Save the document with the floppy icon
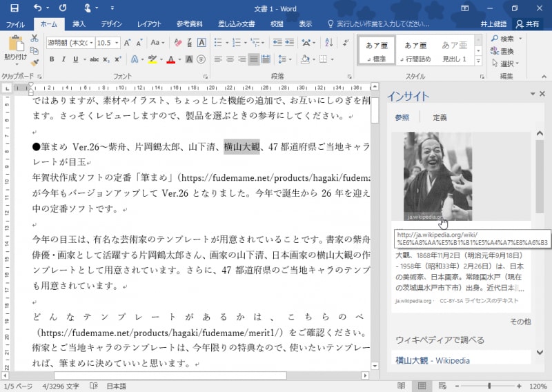The width and height of the screenshot is (552, 392). tap(14, 8)
